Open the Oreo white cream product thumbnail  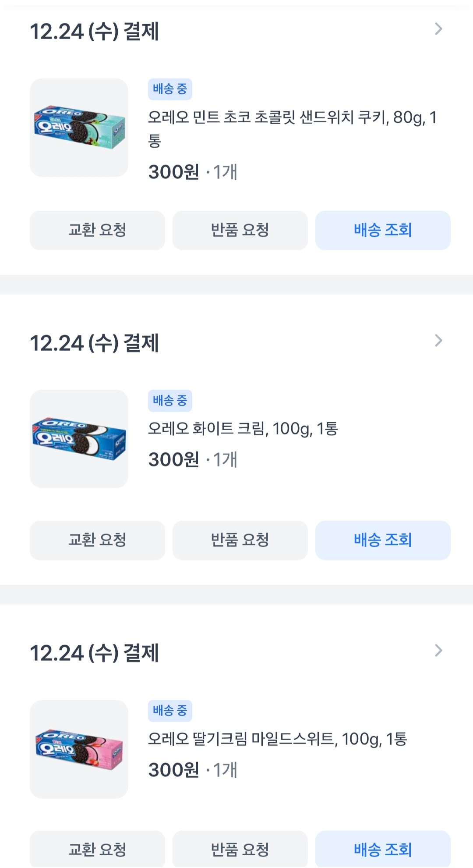pyautogui.click(x=79, y=439)
